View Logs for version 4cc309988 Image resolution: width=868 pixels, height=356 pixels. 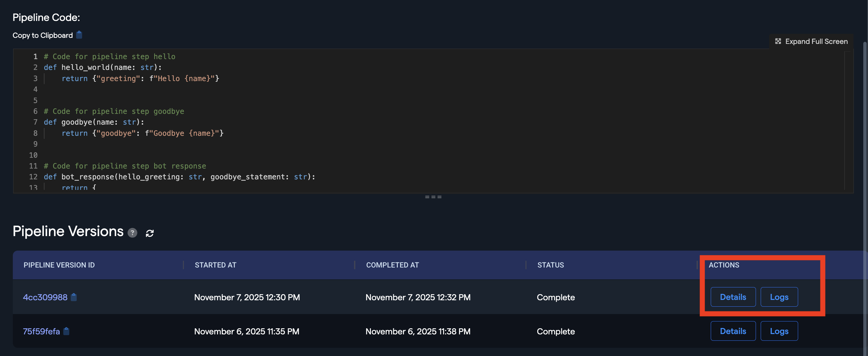pos(779,297)
